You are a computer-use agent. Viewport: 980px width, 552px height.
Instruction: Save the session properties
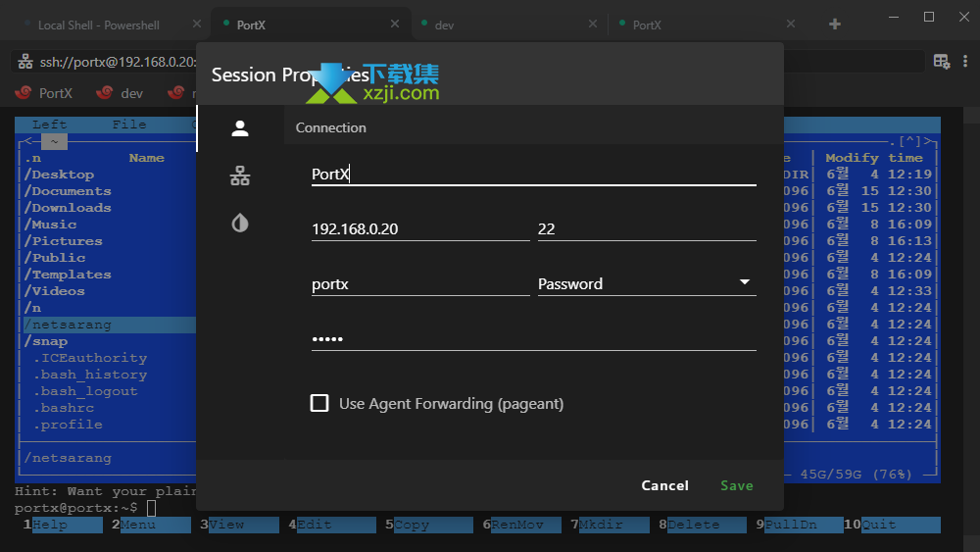click(737, 485)
